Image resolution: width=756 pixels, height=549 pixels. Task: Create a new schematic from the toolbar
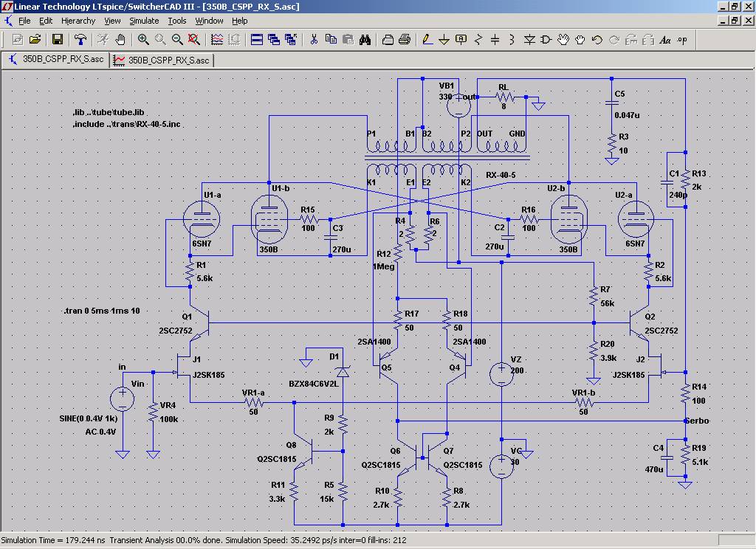(x=18, y=40)
